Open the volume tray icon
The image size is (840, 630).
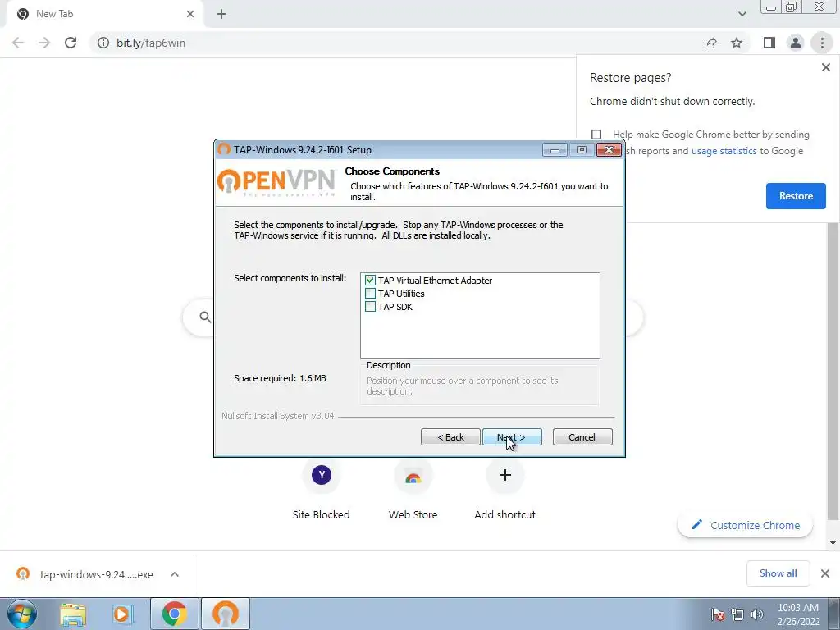point(757,614)
